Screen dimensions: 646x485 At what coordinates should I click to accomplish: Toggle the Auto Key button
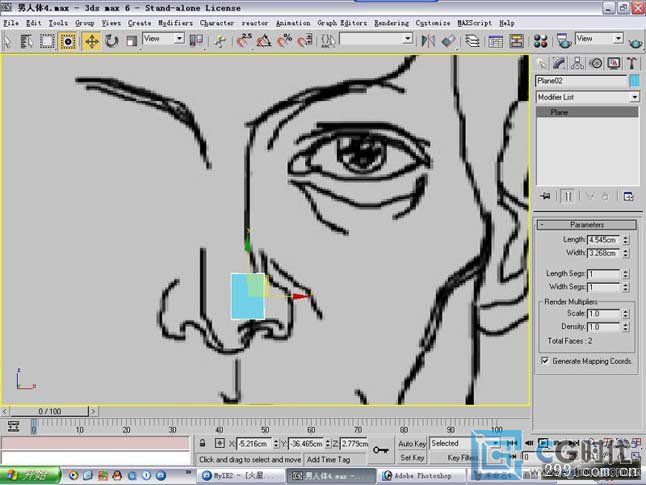[x=412, y=444]
